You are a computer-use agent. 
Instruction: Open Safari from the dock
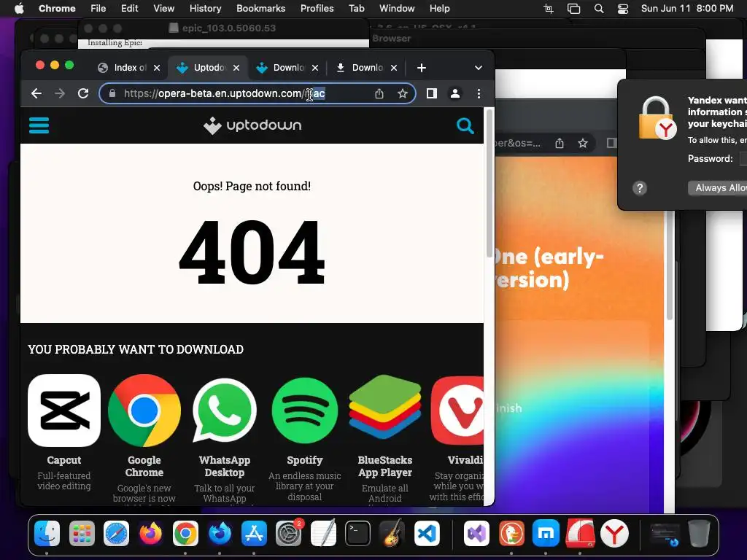[116, 533]
